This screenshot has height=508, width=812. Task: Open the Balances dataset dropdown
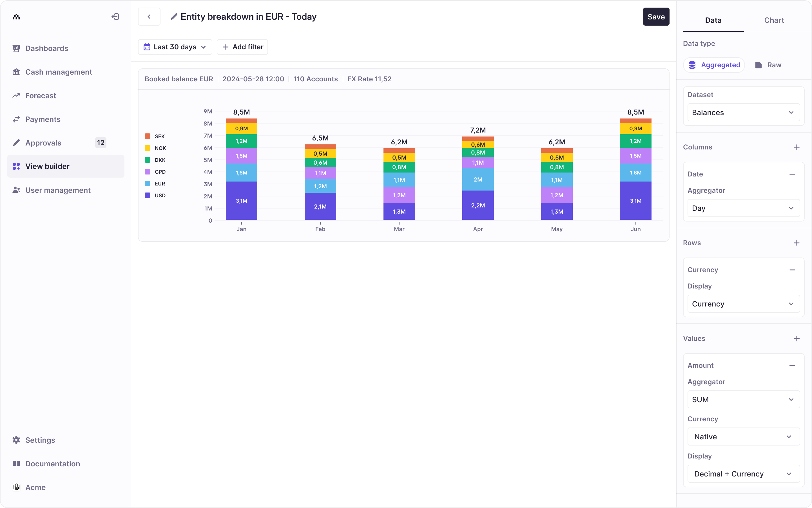click(x=743, y=113)
